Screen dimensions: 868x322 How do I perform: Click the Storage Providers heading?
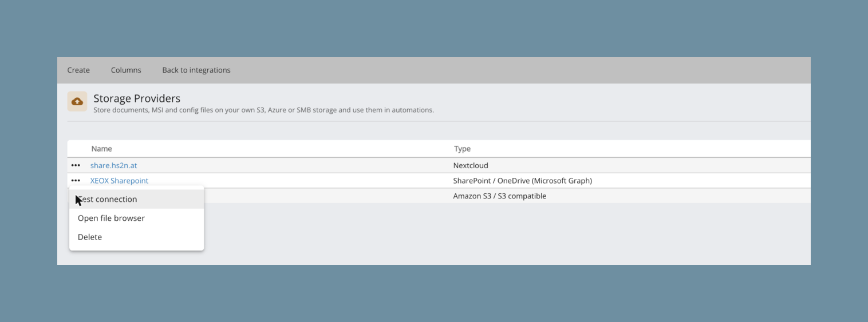click(137, 98)
